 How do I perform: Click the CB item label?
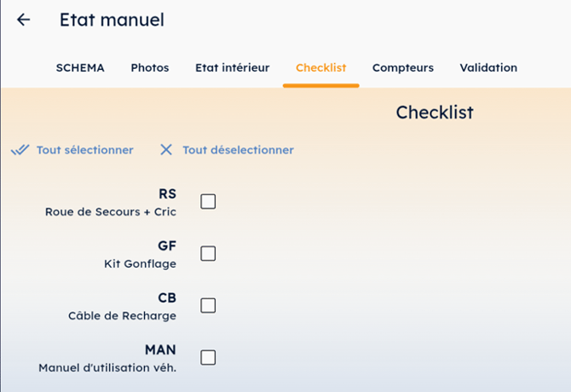tap(167, 298)
